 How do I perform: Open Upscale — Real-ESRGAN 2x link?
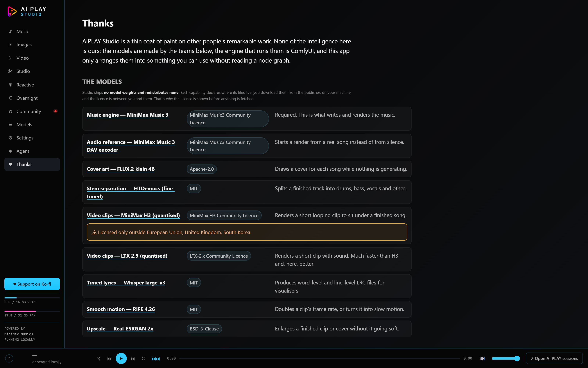120,329
